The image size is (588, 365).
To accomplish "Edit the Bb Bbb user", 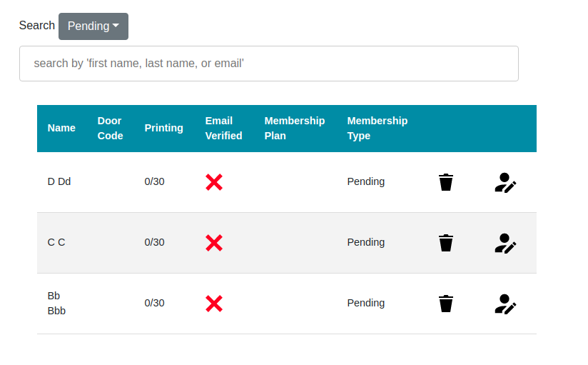I will 505,304.
